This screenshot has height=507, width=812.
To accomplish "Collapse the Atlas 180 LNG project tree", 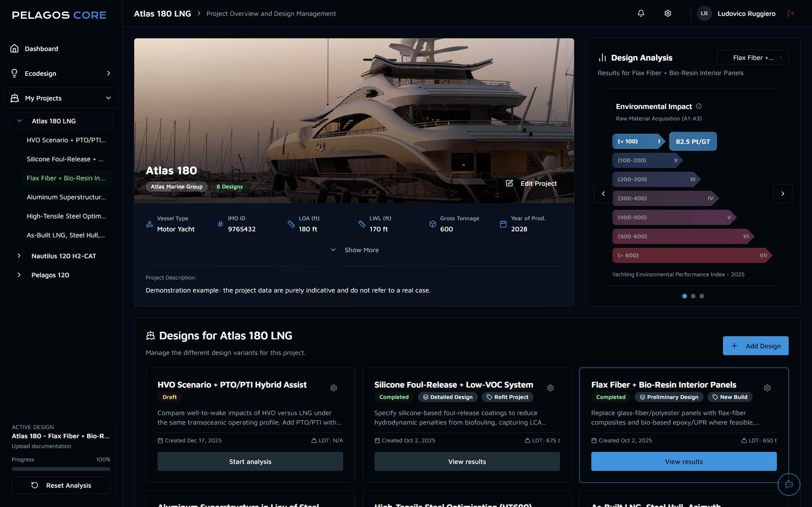I will tap(19, 121).
